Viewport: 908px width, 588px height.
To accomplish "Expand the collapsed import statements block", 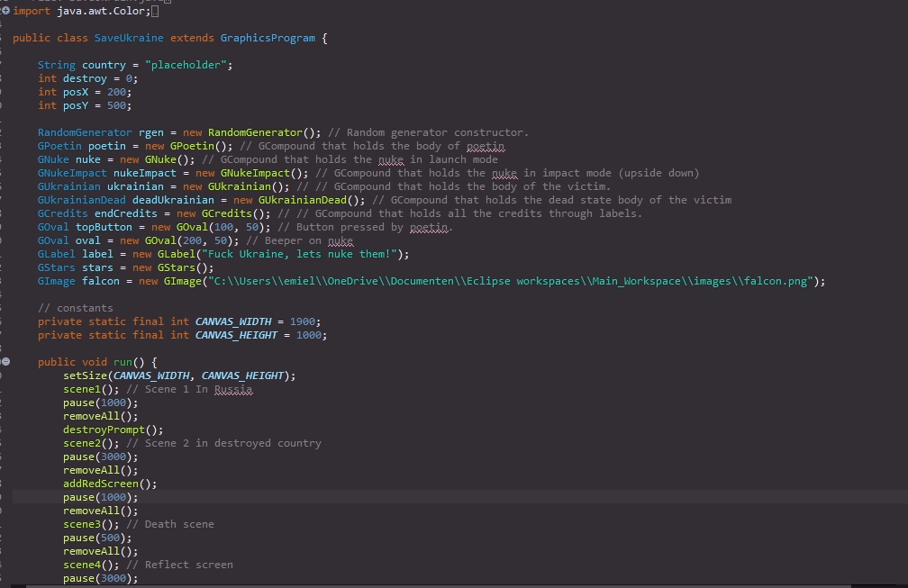I will tap(5, 11).
